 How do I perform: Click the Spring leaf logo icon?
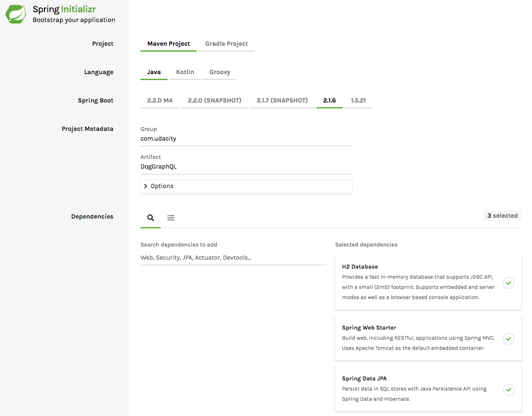point(16,14)
